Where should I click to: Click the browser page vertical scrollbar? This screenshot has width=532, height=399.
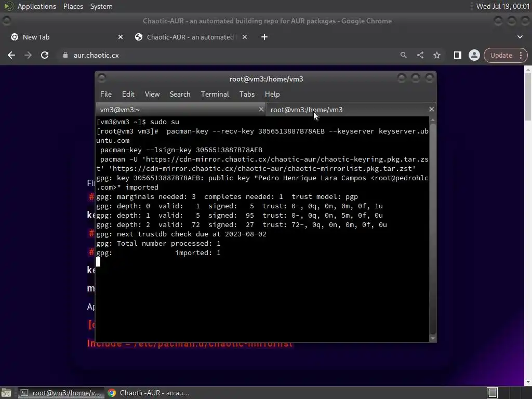(528, 97)
